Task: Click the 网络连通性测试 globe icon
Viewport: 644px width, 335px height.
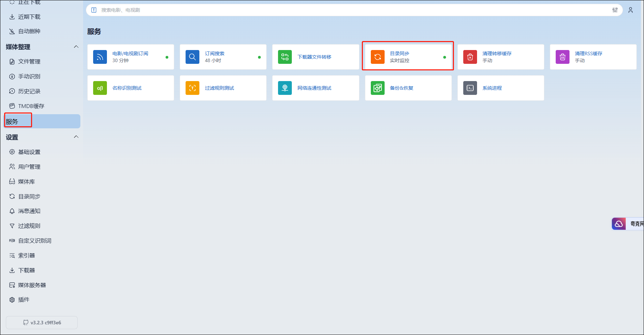Action: coord(285,88)
